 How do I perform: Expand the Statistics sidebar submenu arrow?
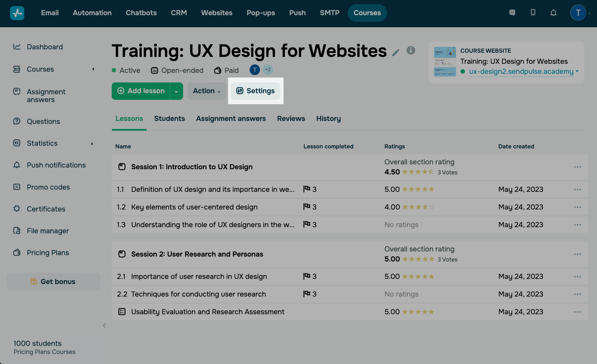coord(92,143)
